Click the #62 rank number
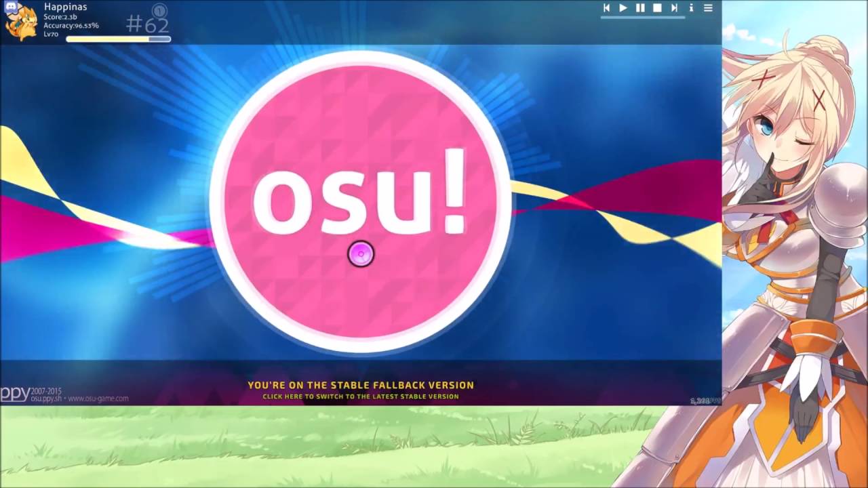This screenshot has height=488, width=868. tap(147, 25)
